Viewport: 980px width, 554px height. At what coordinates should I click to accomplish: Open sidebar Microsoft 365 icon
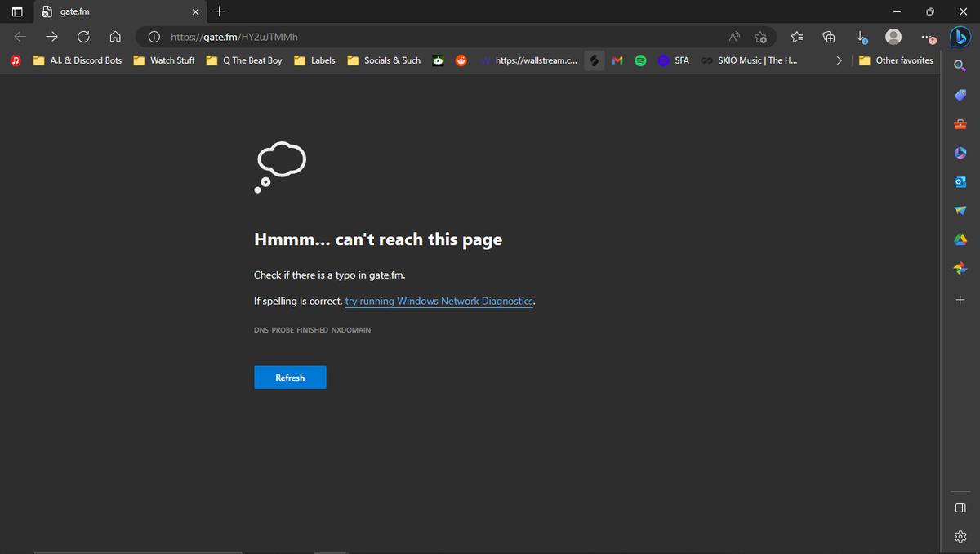960,153
